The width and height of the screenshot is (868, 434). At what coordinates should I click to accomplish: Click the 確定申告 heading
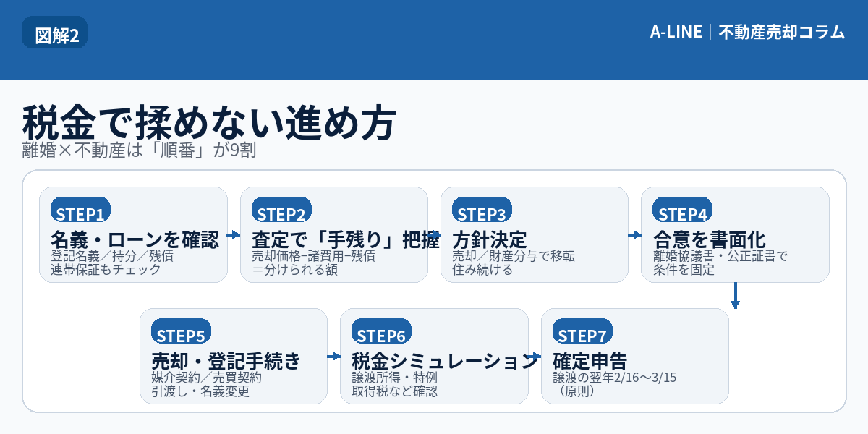click(590, 360)
